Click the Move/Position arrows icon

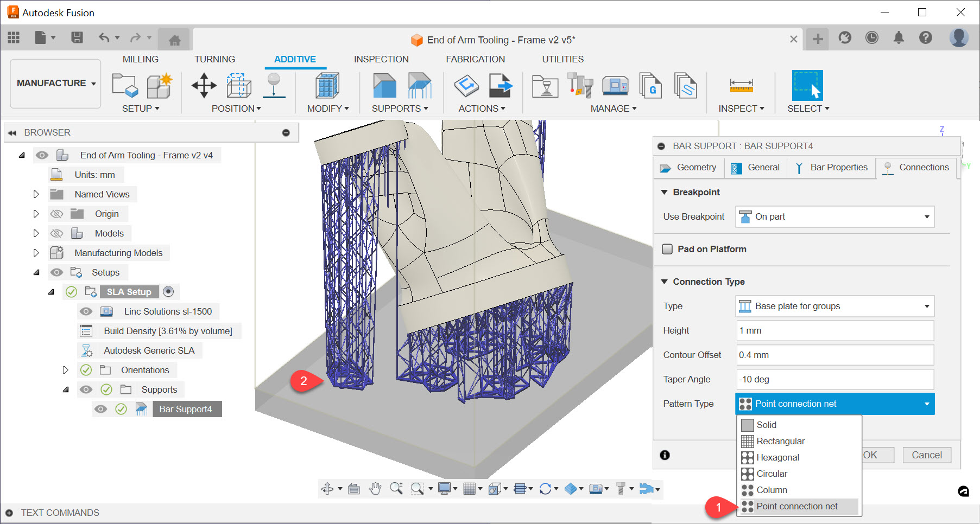point(204,85)
